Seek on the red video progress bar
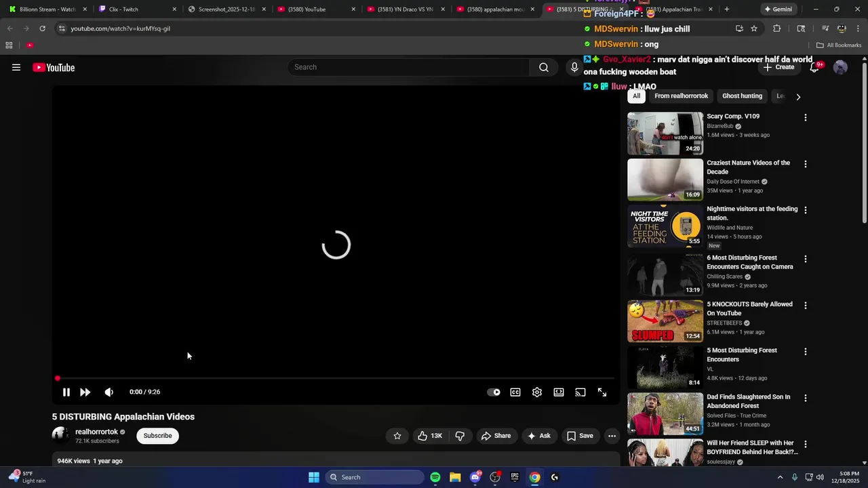 pos(336,378)
